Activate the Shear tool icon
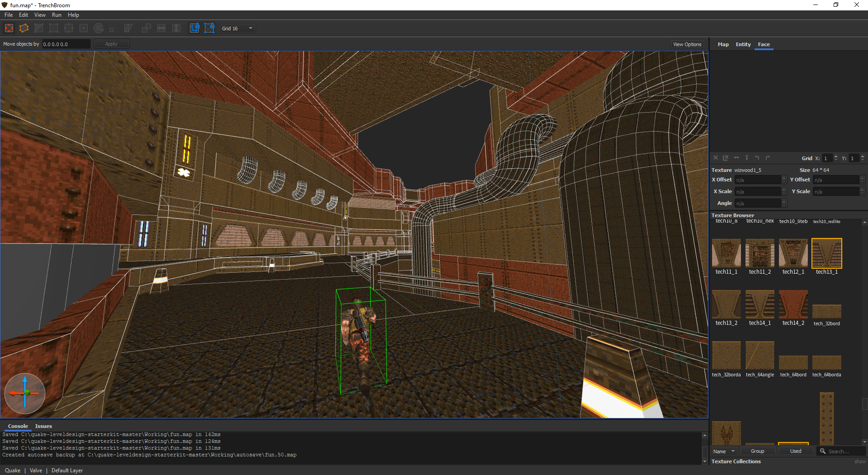868x475 pixels. (128, 28)
